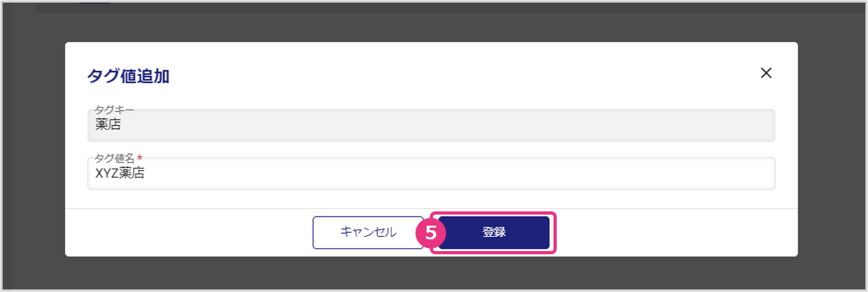Place cursor in the XYZ薬店 text
The height and width of the screenshot is (292, 868).
(x=119, y=174)
